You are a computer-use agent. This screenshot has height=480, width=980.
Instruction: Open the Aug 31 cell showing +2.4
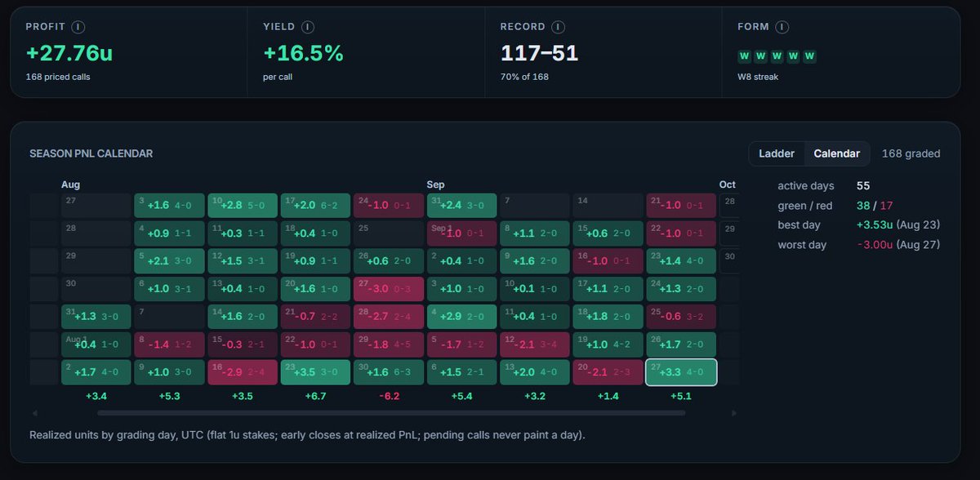pyautogui.click(x=461, y=206)
